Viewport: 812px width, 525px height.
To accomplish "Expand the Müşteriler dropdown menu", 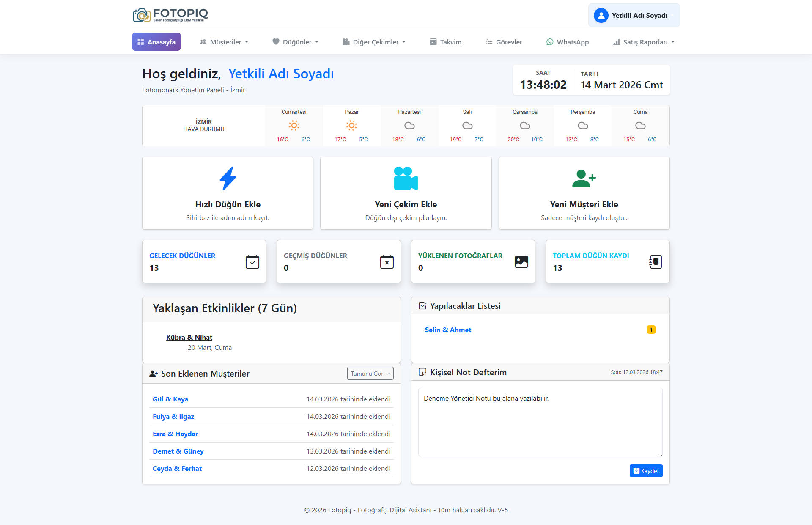I will tap(224, 42).
